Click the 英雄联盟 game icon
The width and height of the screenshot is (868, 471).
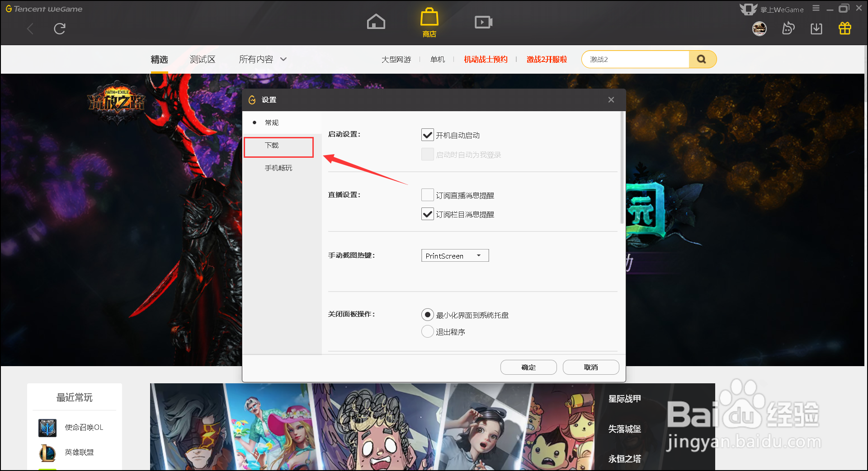[47, 452]
